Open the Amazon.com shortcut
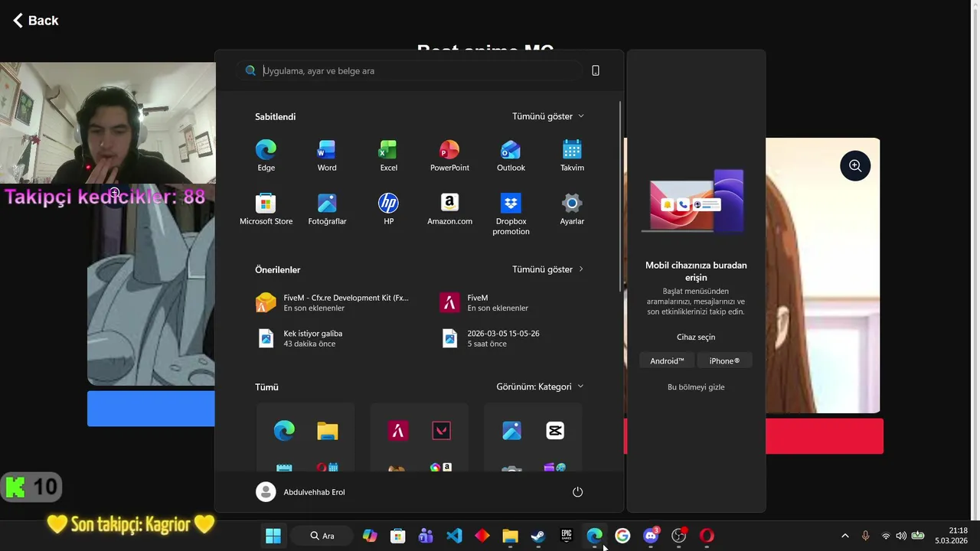 tap(449, 209)
